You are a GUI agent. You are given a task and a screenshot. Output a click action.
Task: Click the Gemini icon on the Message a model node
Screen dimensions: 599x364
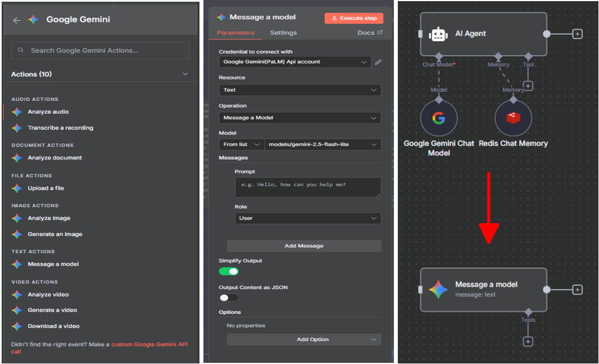coord(438,290)
